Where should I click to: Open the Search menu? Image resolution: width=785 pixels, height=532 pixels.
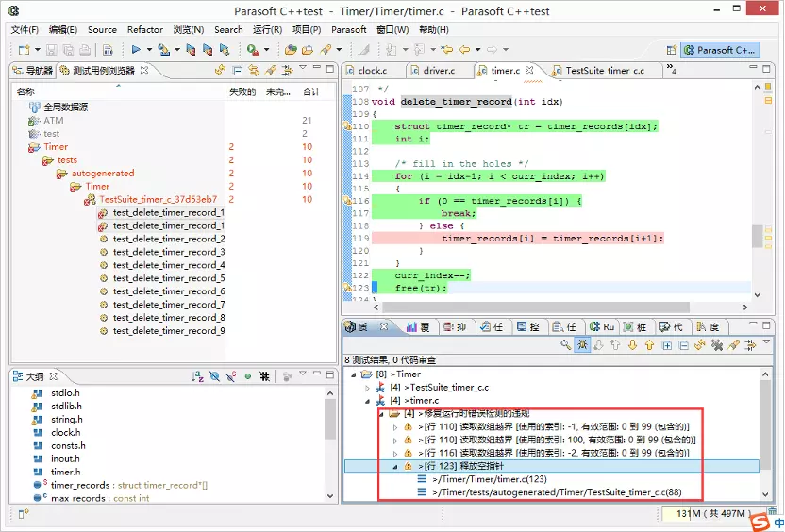pos(228,30)
